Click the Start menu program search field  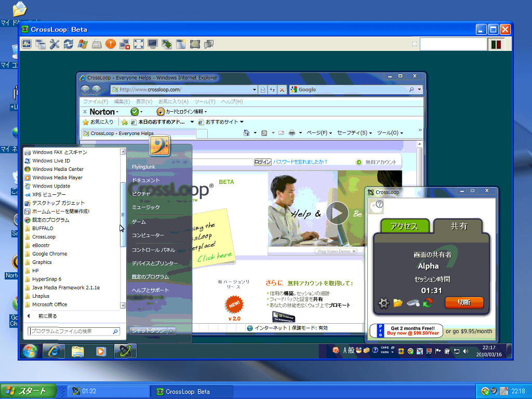point(74,331)
